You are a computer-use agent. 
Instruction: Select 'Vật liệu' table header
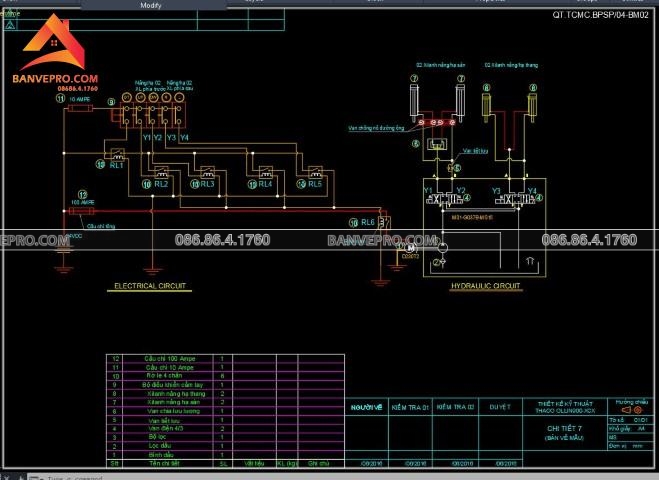pyautogui.click(x=254, y=464)
